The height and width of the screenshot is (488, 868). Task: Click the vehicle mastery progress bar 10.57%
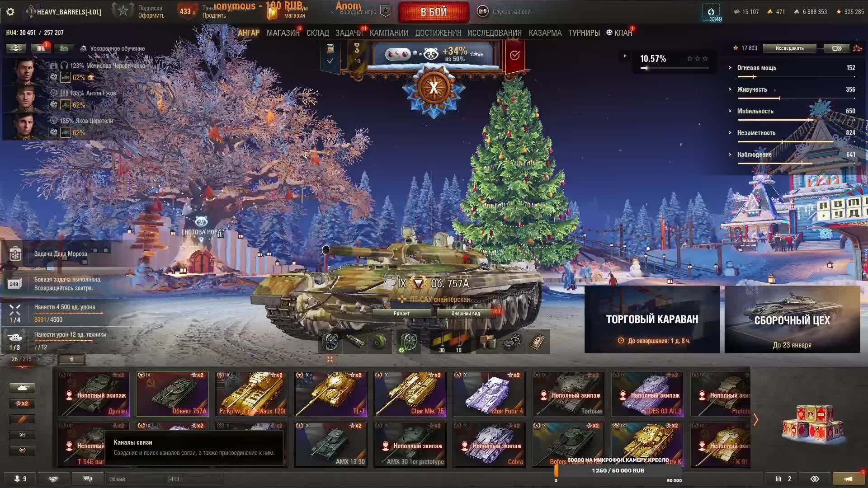click(674, 62)
